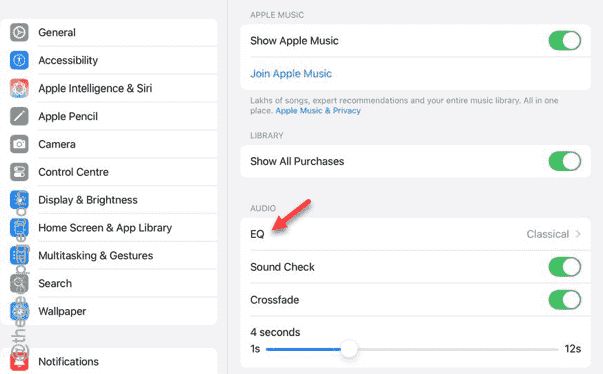Tap the Camera icon in sidebar
Screen dimensions: 603x374
(x=19, y=144)
